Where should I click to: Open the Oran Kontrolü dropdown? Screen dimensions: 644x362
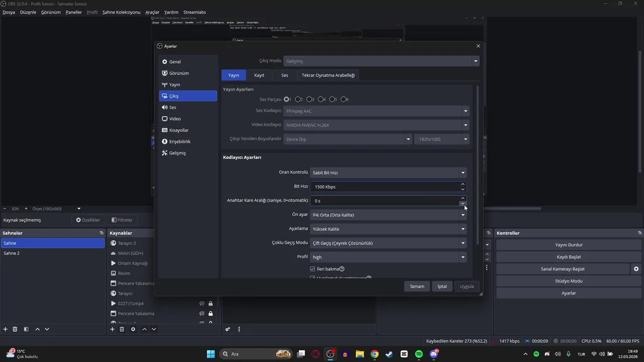pos(388,172)
